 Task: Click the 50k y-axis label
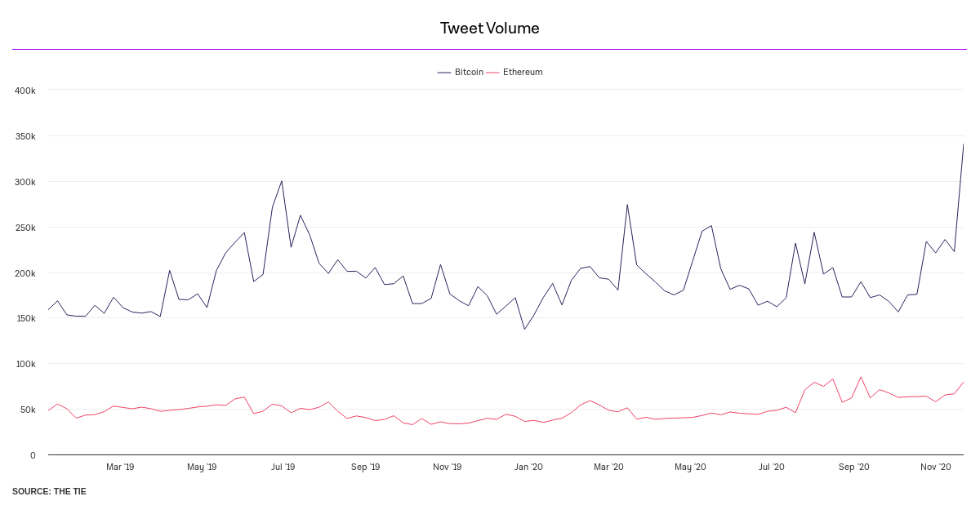[x=25, y=410]
